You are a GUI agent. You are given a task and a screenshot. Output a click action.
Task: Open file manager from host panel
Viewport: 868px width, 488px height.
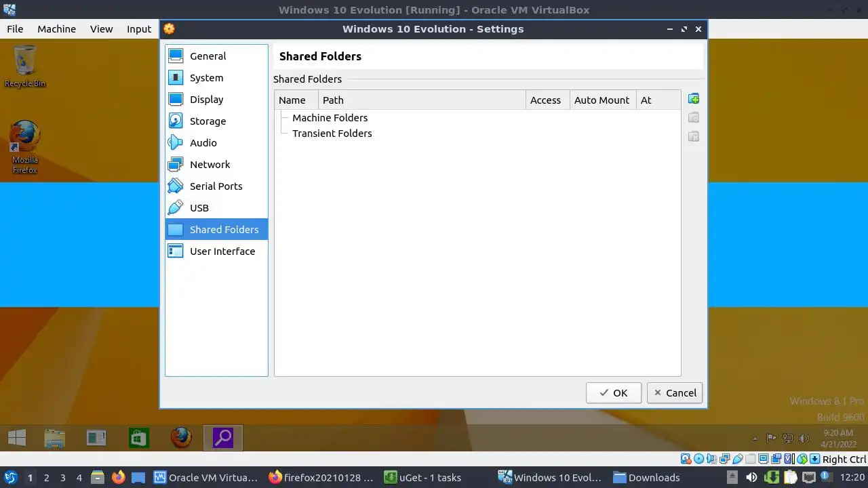(x=97, y=477)
